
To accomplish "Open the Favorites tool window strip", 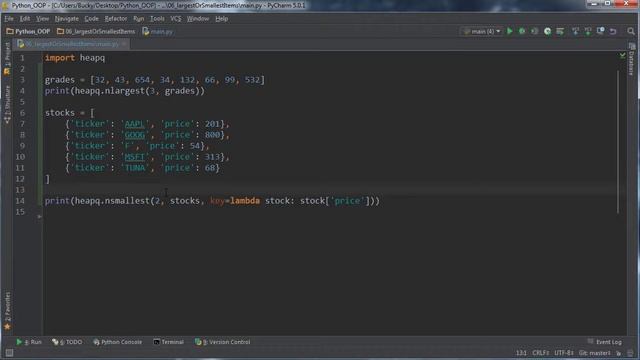I will [7, 311].
